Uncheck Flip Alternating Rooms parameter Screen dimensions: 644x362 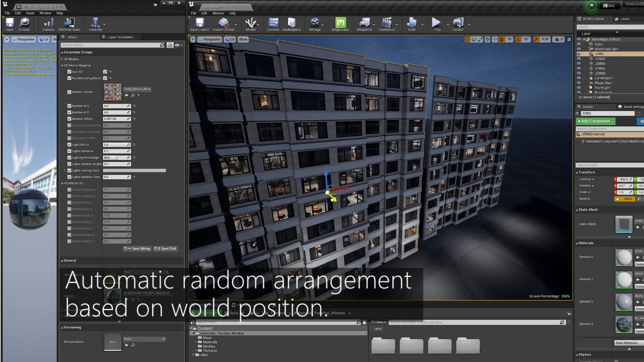pos(105,78)
